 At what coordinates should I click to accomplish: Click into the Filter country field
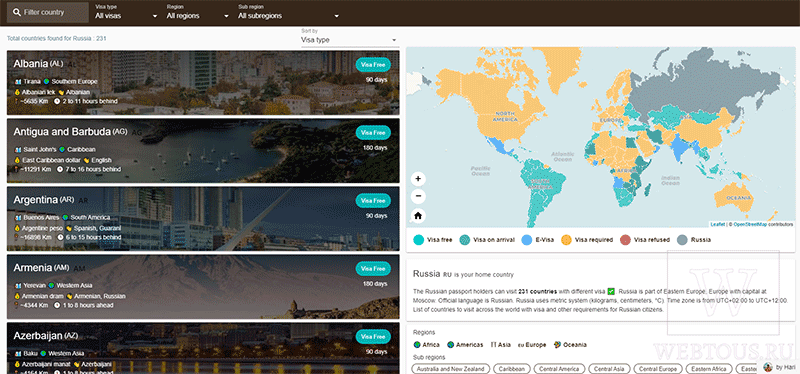(x=48, y=12)
